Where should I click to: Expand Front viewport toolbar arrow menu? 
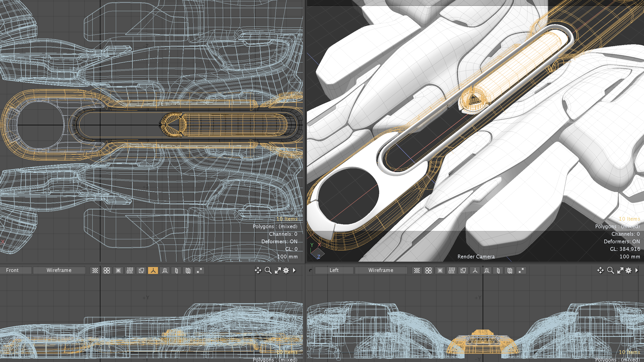pos(294,270)
